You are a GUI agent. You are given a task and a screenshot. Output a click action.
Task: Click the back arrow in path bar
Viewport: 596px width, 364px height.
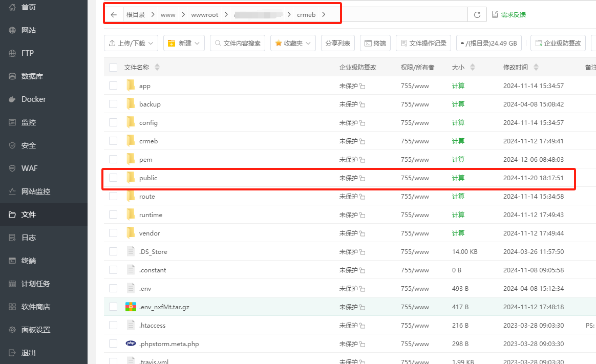(x=114, y=15)
